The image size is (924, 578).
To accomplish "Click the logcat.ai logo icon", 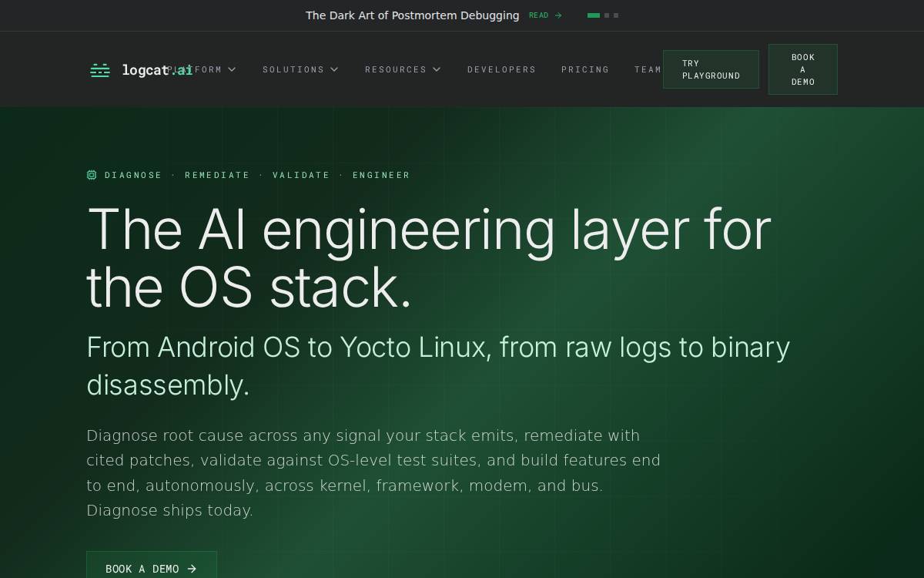I will tap(100, 70).
